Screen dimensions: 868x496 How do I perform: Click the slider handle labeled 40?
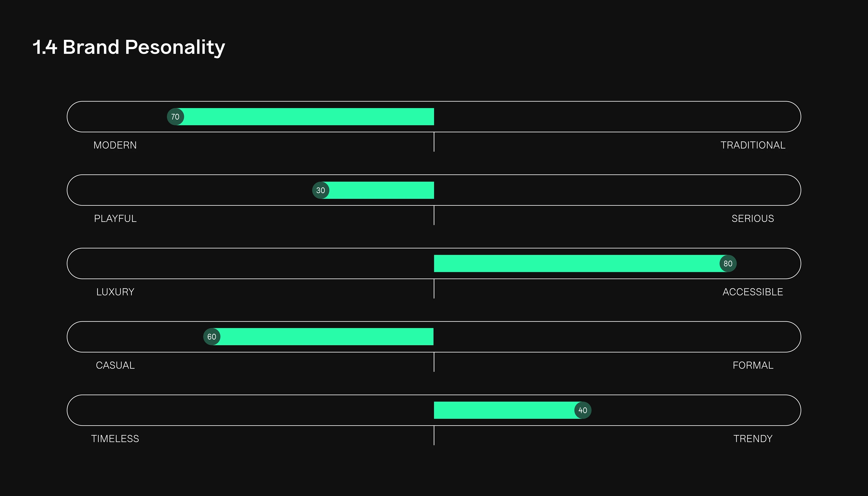[583, 410]
